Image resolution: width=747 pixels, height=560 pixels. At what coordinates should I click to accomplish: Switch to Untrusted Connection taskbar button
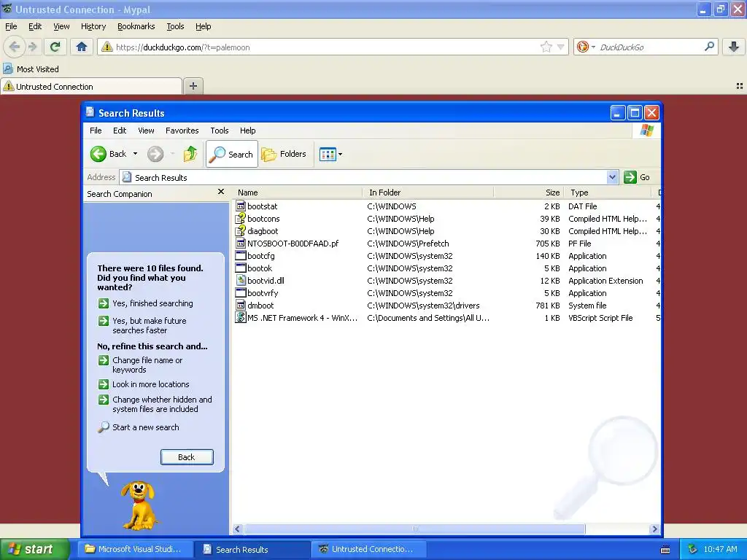click(x=368, y=550)
